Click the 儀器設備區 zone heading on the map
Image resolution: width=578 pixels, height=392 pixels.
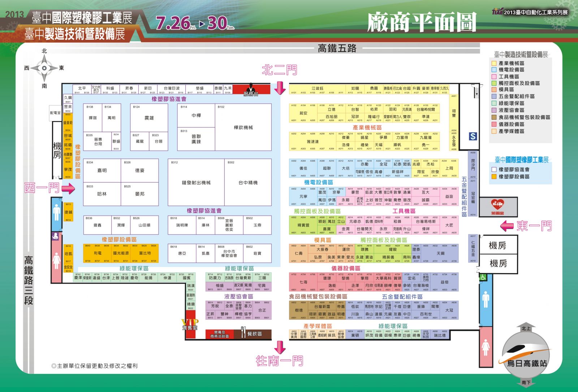pos(346,268)
